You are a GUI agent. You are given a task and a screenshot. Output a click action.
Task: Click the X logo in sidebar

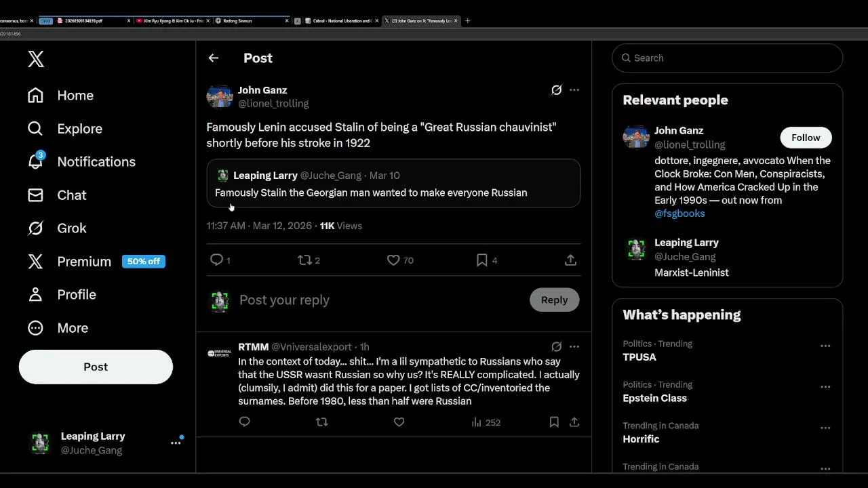click(x=36, y=59)
